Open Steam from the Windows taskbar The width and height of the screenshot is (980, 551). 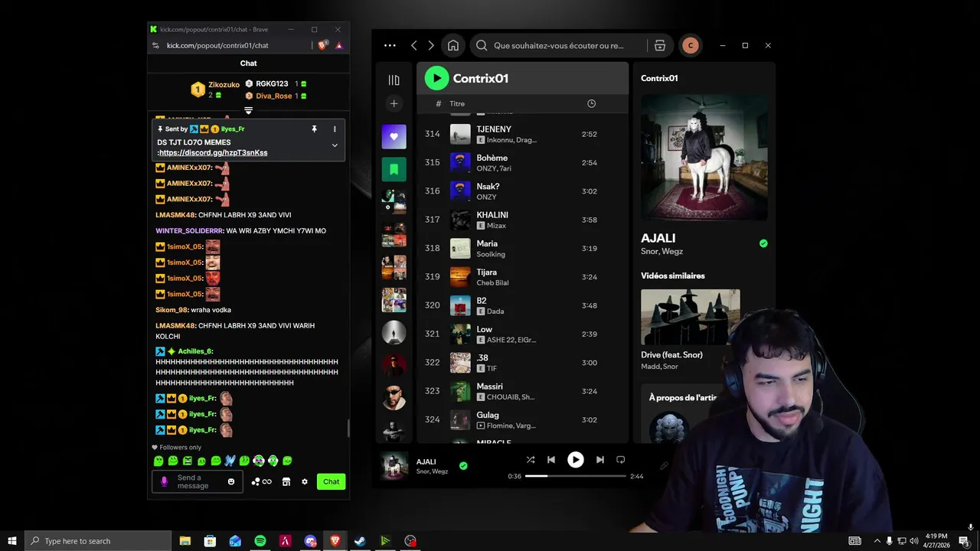click(x=360, y=541)
